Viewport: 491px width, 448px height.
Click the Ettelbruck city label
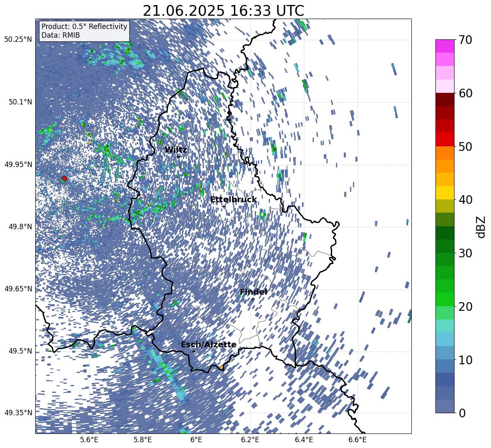click(x=233, y=200)
